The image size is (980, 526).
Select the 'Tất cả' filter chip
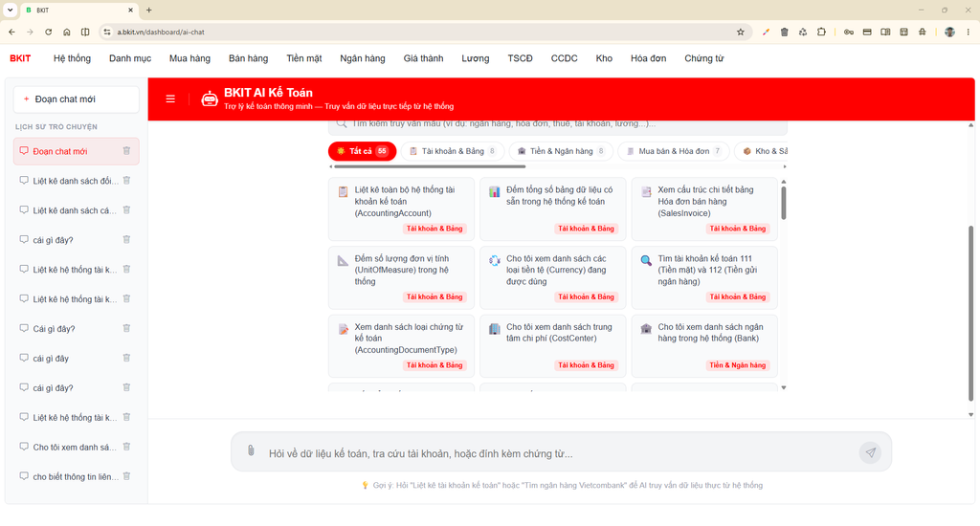[x=362, y=151]
